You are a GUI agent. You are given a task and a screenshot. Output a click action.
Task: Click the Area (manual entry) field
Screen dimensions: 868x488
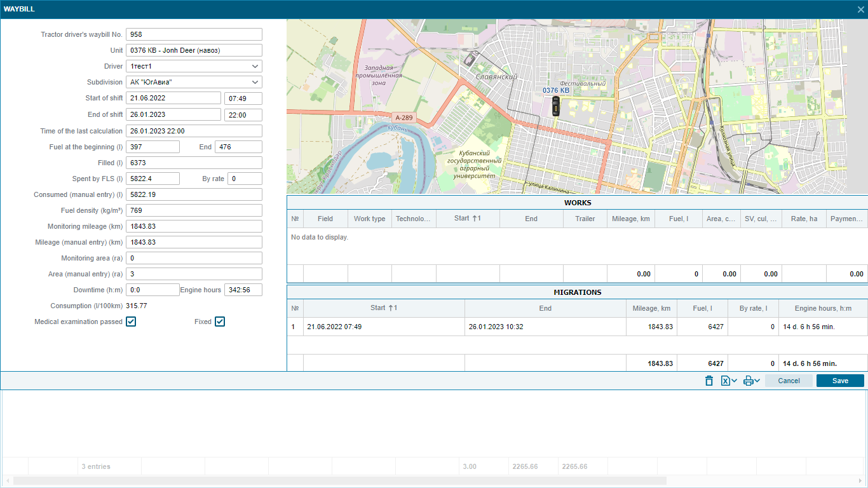[194, 274]
